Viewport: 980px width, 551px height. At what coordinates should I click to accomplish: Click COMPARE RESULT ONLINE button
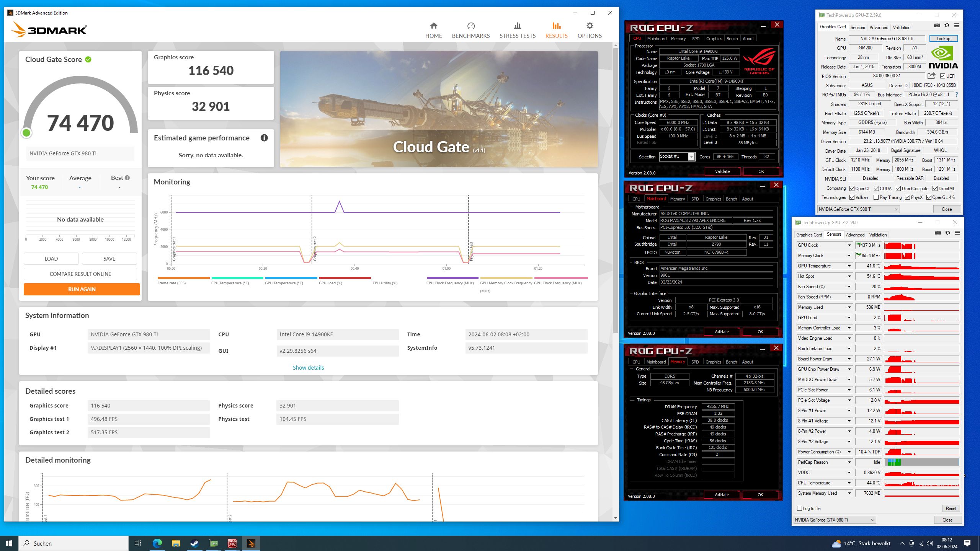click(80, 274)
